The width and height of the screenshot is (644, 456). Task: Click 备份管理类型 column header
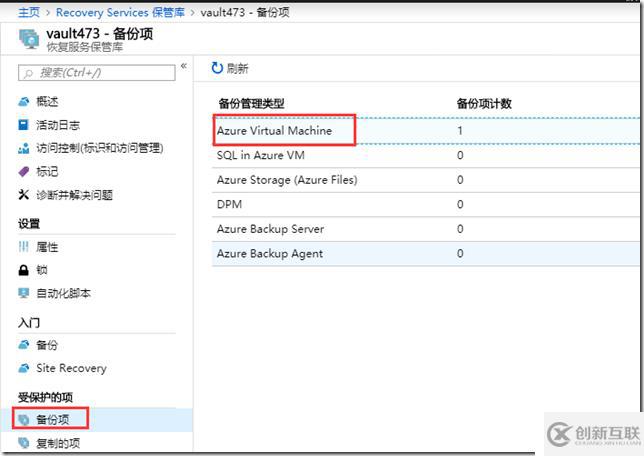pos(251,104)
